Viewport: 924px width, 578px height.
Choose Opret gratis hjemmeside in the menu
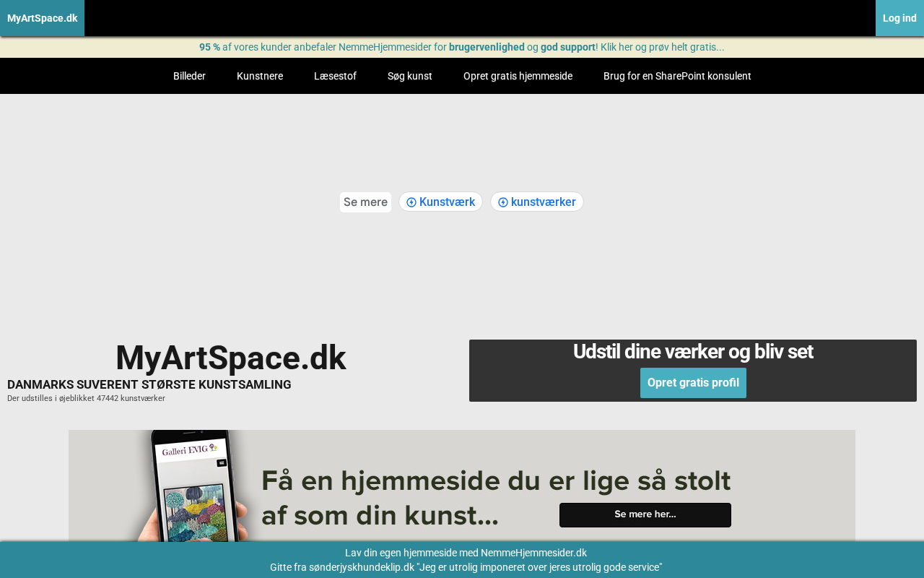518,76
